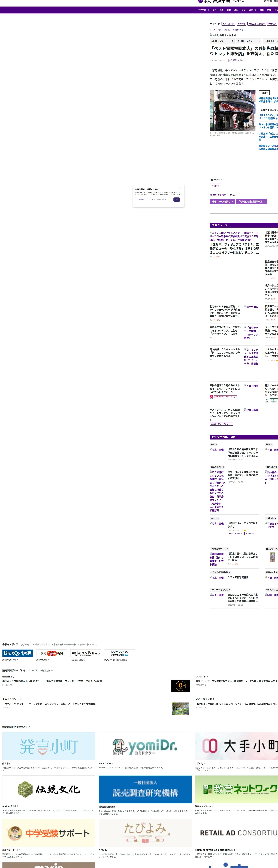Expand the 九州発けいざい chevron tab
Viewport: 278px width, 868px height.
point(259,41)
